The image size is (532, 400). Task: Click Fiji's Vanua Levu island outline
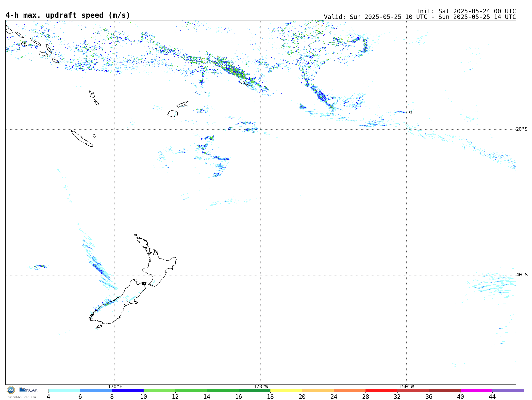click(x=183, y=104)
